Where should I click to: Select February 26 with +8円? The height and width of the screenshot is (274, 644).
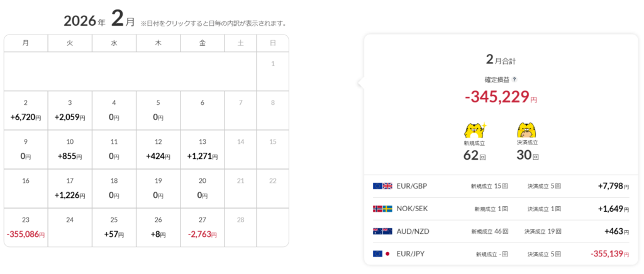pyautogui.click(x=158, y=227)
